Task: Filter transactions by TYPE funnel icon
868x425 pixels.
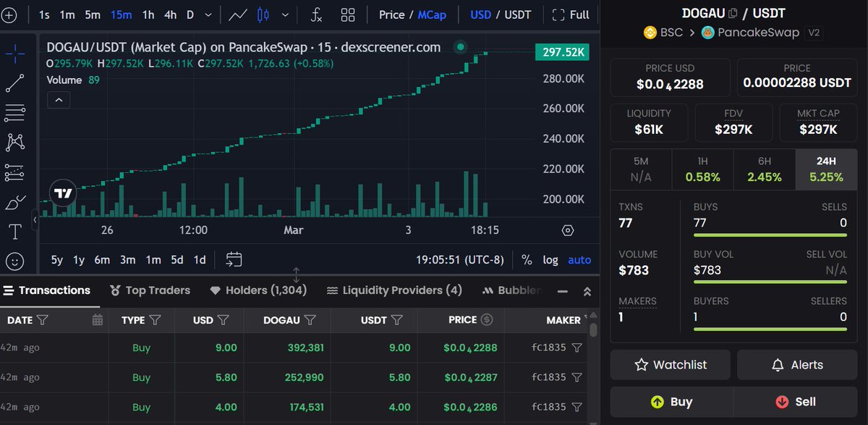Action: coord(155,319)
